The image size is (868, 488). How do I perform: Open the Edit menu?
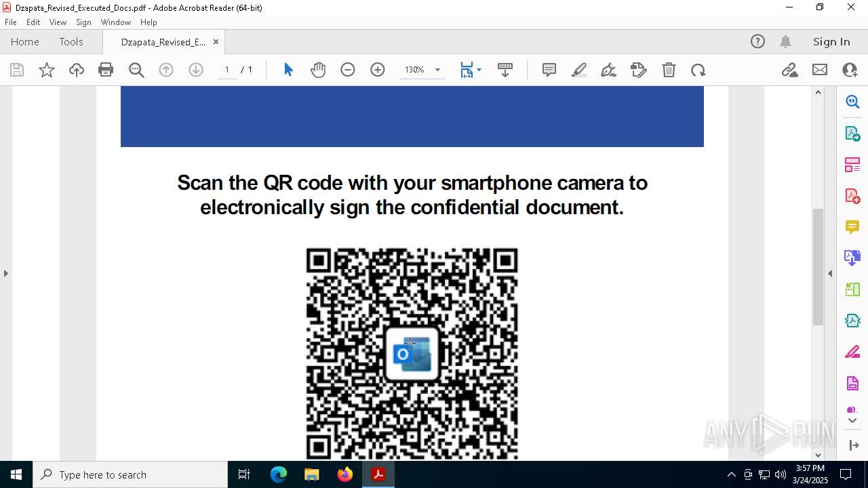(33, 22)
